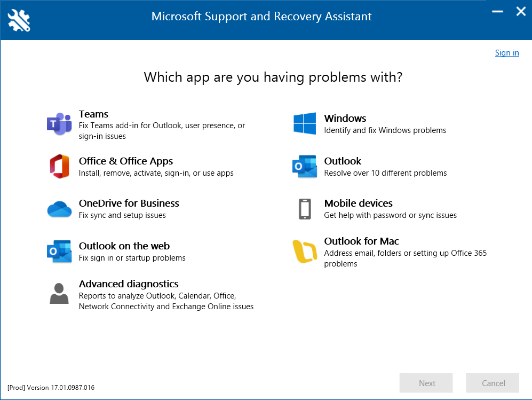This screenshot has height=400, width=532.
Task: Click the wrench logo in title bar
Action: tap(19, 20)
